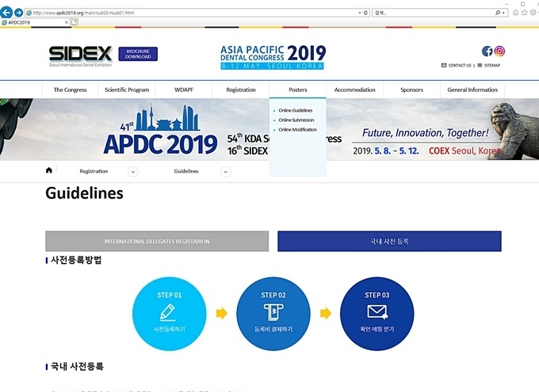539x392 pixels.
Task: Click the SIDEX logo
Action: click(80, 56)
